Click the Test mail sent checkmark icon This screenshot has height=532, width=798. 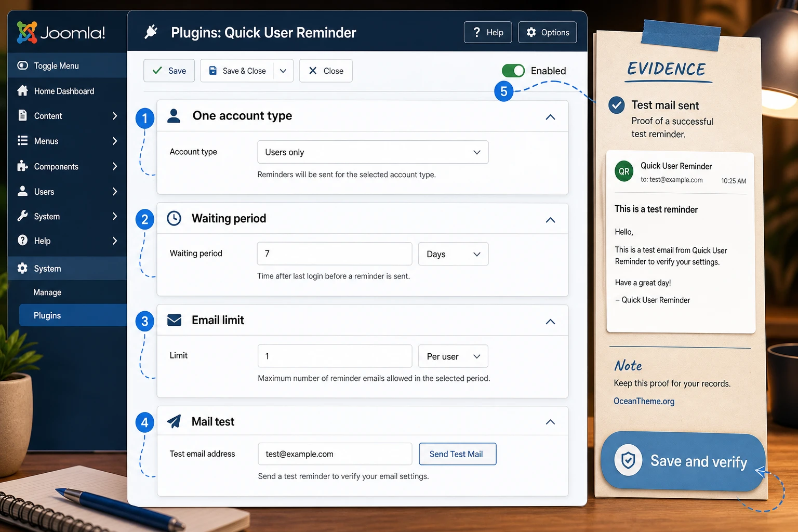(617, 105)
